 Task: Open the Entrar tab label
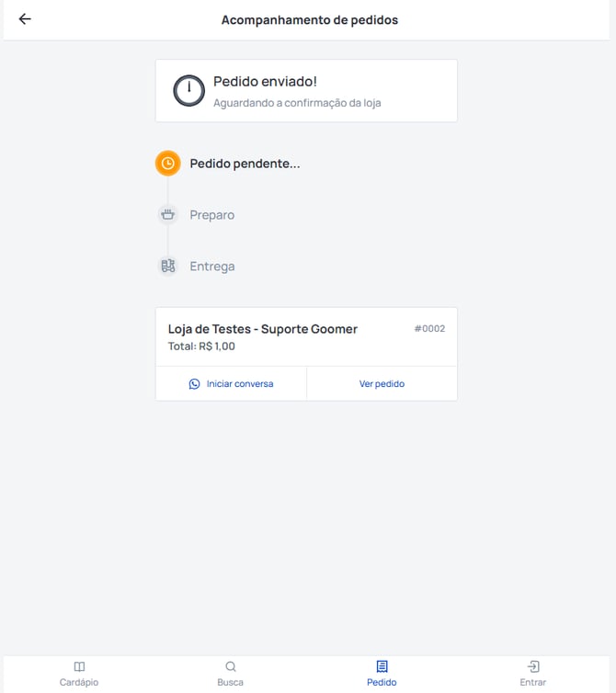coord(533,683)
